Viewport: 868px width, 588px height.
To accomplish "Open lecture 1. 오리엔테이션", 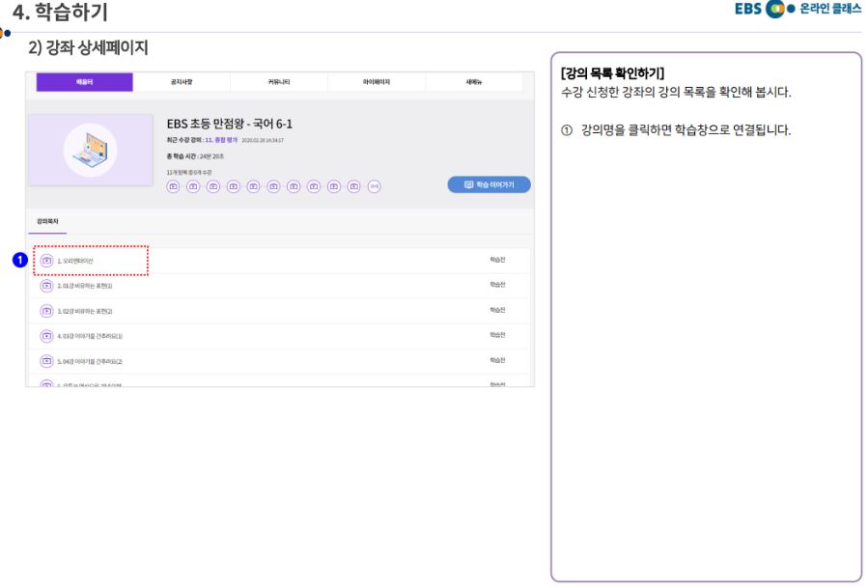I will coord(75,261).
